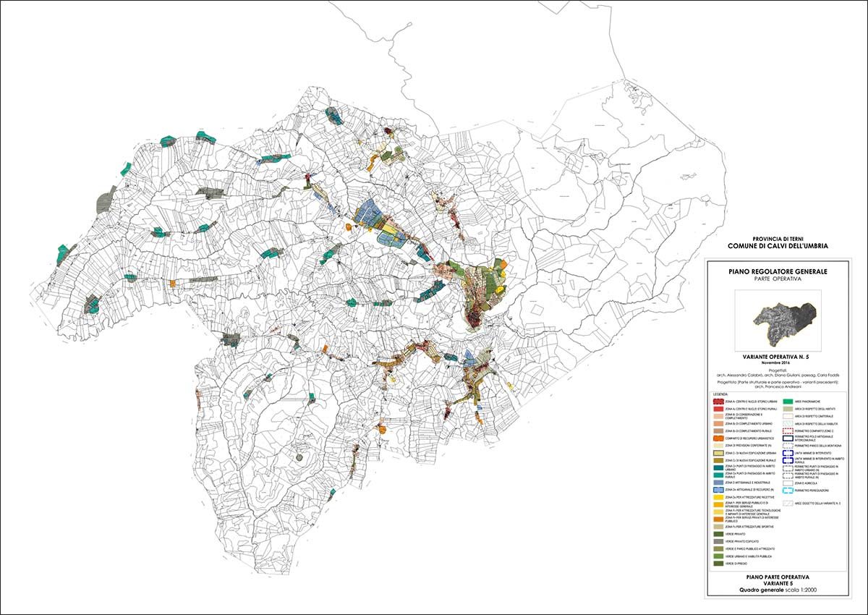Click swatch for Zona B di completamento urbano

click(x=718, y=424)
